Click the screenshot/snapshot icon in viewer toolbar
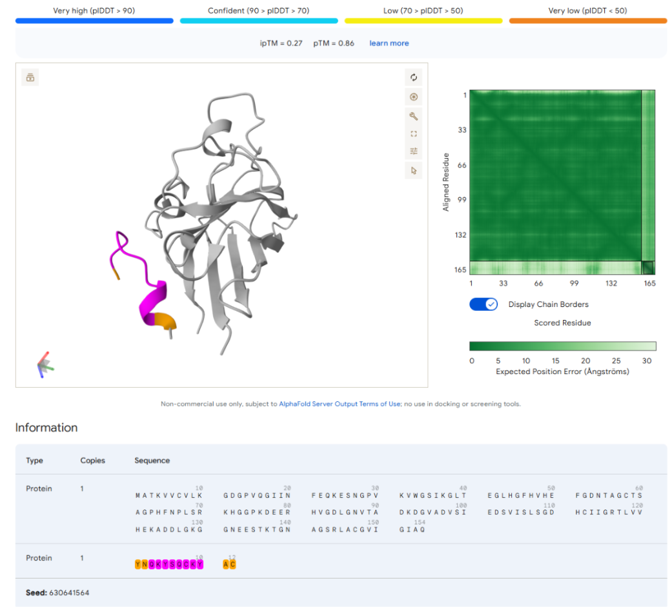The width and height of the screenshot is (672, 616). [x=413, y=97]
